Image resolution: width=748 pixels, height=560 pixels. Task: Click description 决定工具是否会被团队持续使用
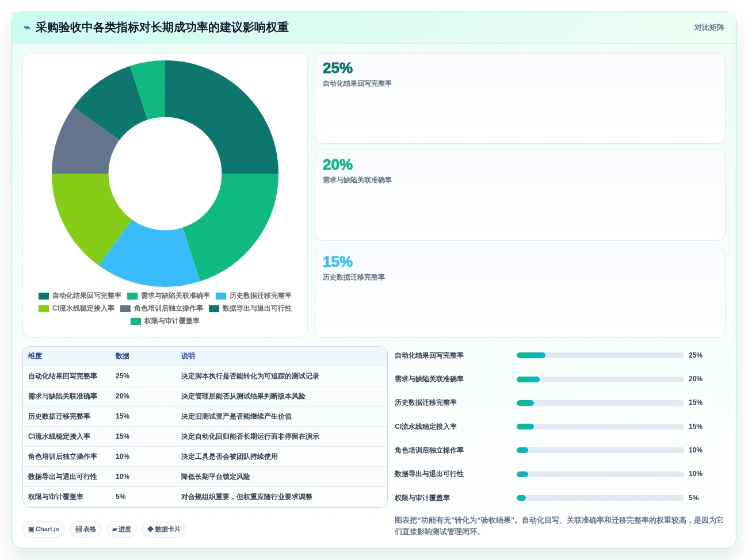pyautogui.click(x=230, y=457)
